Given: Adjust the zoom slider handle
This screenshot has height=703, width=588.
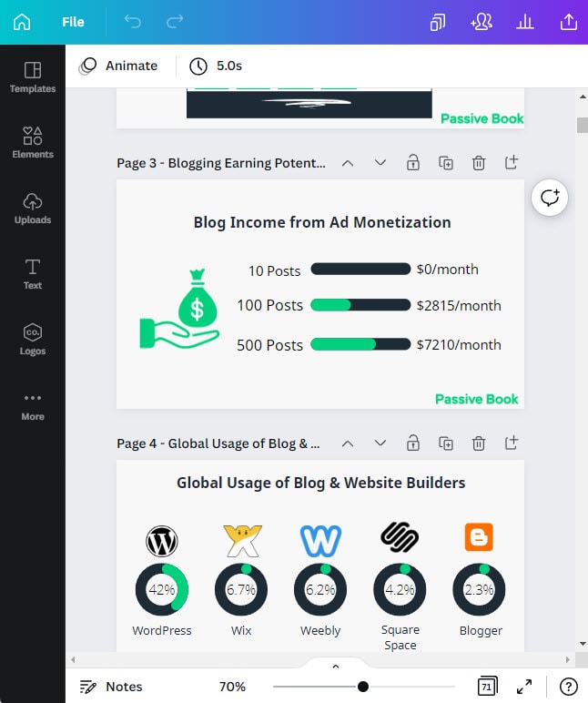Looking at the screenshot, I should click(x=363, y=687).
